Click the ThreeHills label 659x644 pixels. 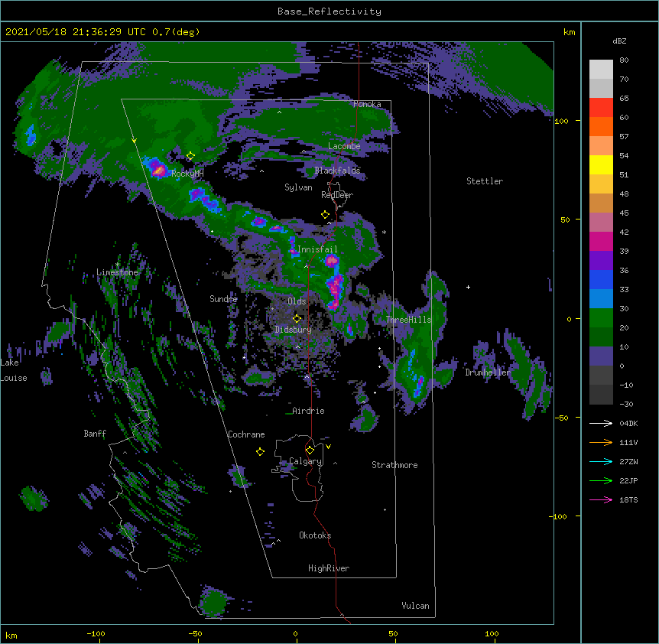408,320
